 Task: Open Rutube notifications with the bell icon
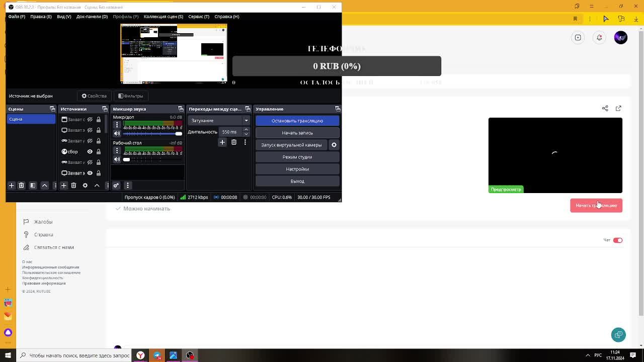(x=599, y=37)
